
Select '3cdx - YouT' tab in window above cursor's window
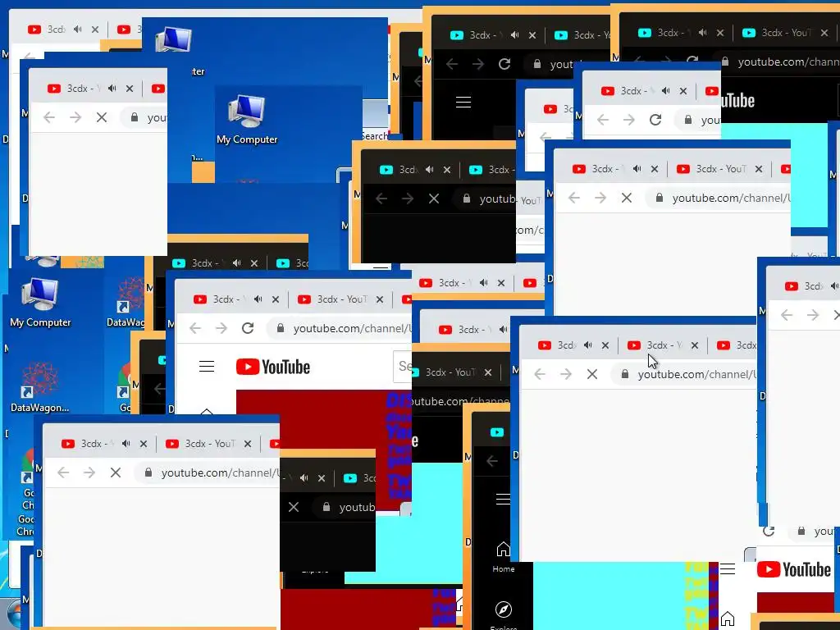coord(721,169)
